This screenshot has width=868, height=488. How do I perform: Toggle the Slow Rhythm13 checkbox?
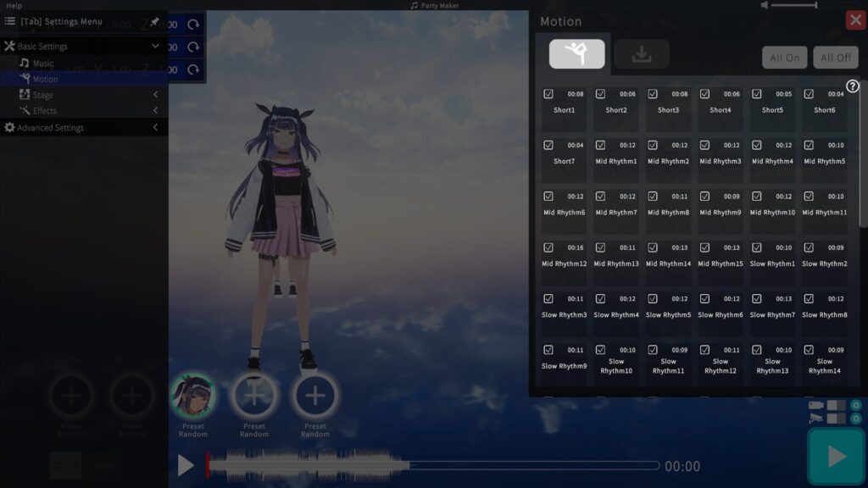[757, 350]
